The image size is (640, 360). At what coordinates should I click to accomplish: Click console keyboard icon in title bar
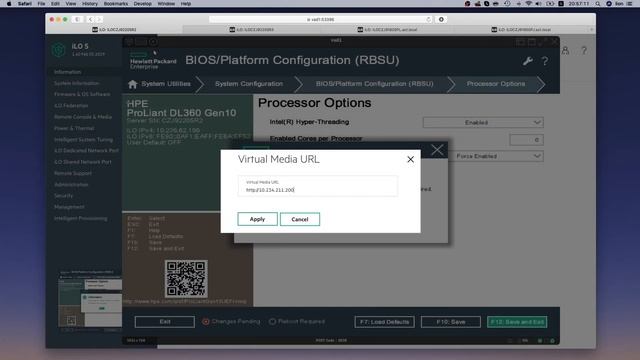coord(141,42)
